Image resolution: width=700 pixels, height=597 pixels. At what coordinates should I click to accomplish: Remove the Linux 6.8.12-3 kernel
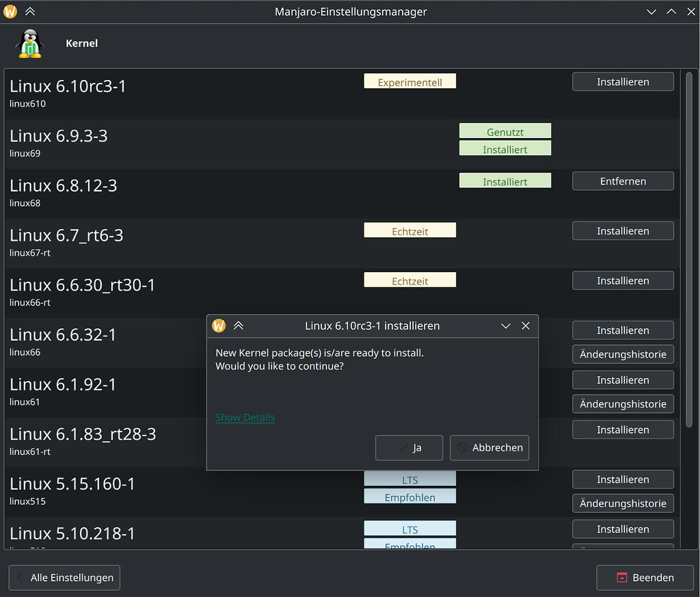point(623,181)
